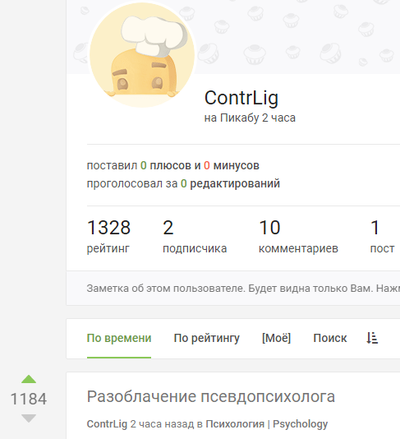
Task: Open the ContrLig profile avatar
Action: pos(142,55)
